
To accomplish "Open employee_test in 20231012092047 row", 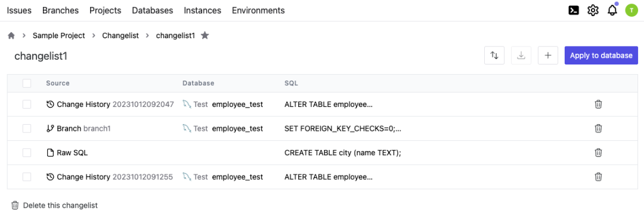I will [x=237, y=105].
